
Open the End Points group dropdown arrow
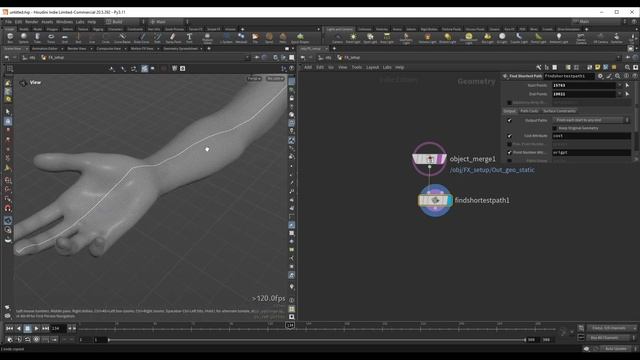point(620,94)
